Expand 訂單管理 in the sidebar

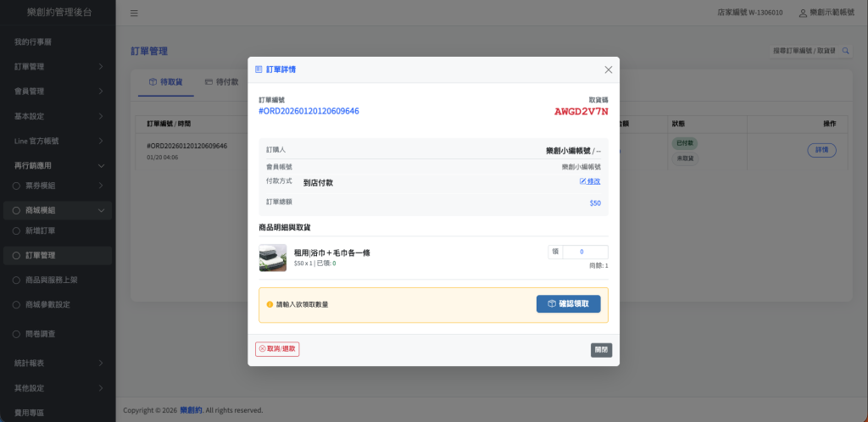(x=56, y=66)
